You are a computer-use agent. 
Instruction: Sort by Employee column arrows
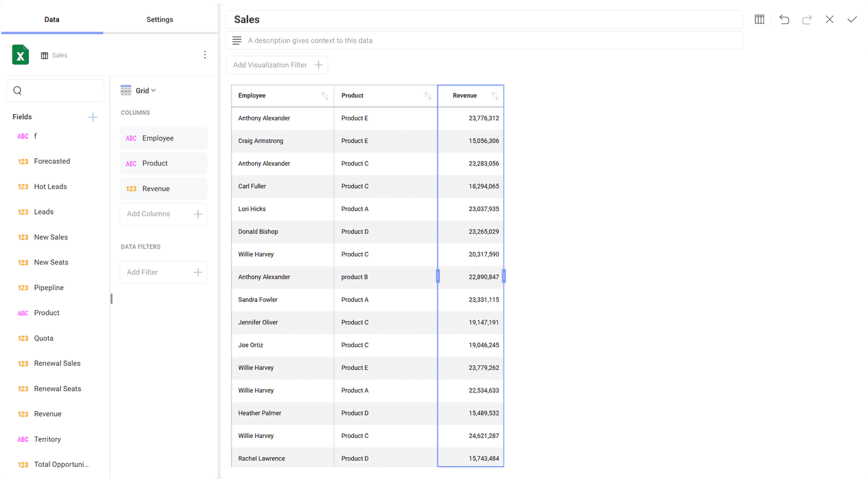point(324,96)
